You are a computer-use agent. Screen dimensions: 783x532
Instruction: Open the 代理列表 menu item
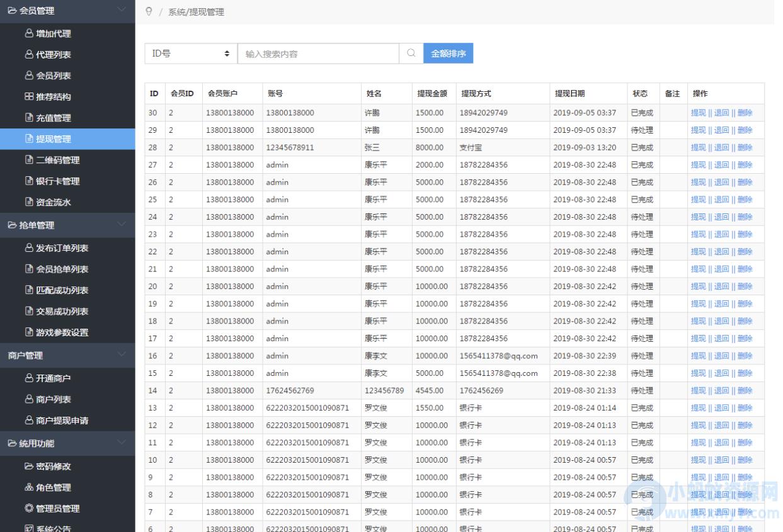click(67, 55)
